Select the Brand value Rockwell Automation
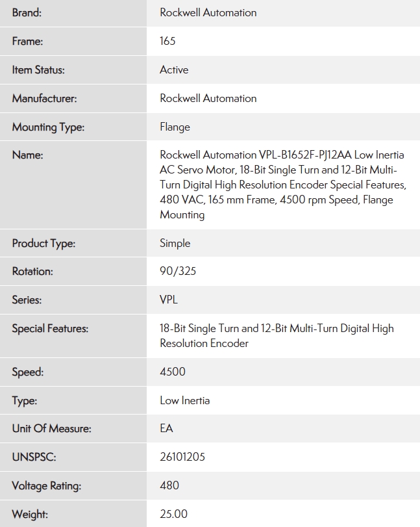Viewport: 420px width, 527px height. [x=208, y=13]
